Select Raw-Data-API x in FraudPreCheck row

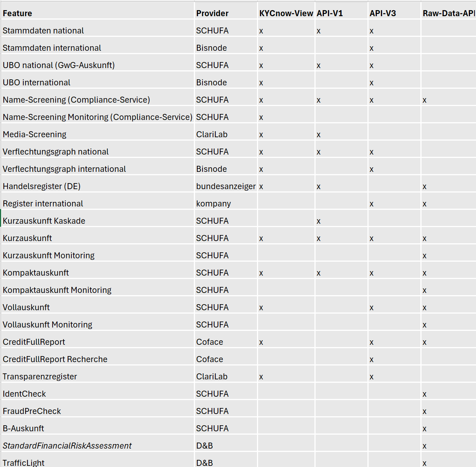(425, 412)
